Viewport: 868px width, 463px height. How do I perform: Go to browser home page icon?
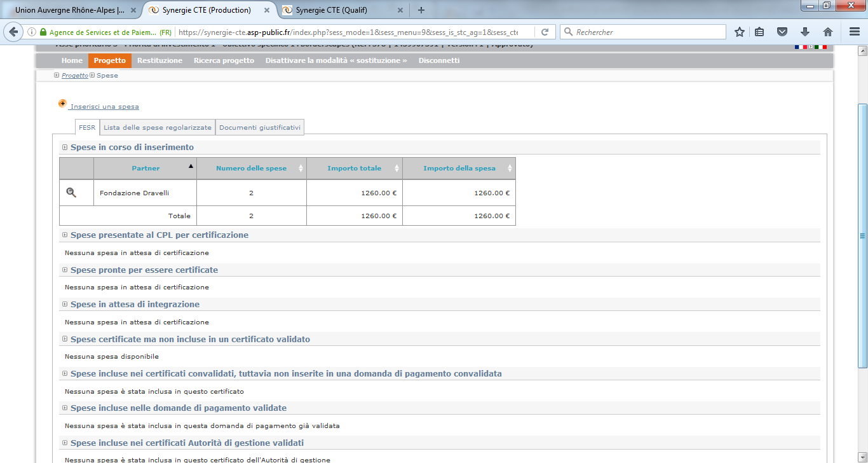coord(828,32)
